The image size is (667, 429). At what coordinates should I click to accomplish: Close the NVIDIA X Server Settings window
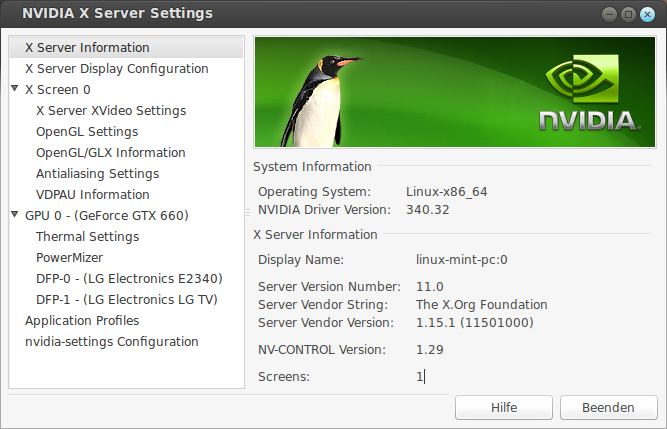coord(645,14)
